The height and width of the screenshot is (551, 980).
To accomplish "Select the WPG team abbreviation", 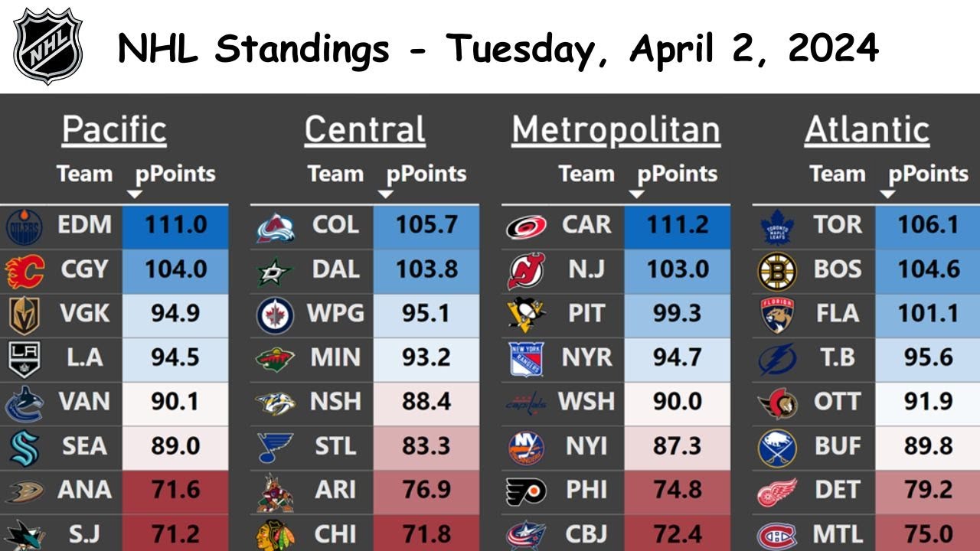I will click(x=336, y=314).
